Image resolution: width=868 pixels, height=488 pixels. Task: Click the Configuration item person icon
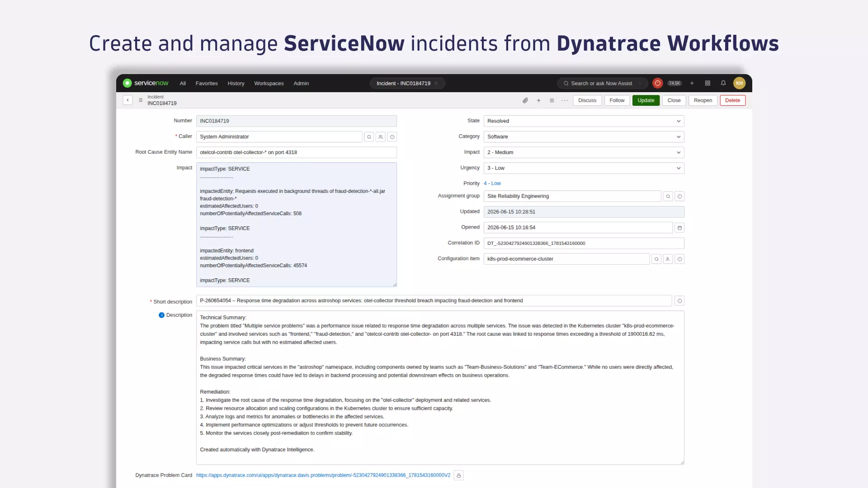(668, 259)
